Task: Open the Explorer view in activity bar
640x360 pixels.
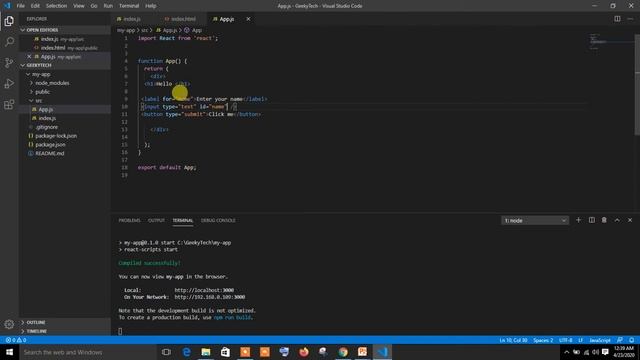Action: pyautogui.click(x=9, y=21)
